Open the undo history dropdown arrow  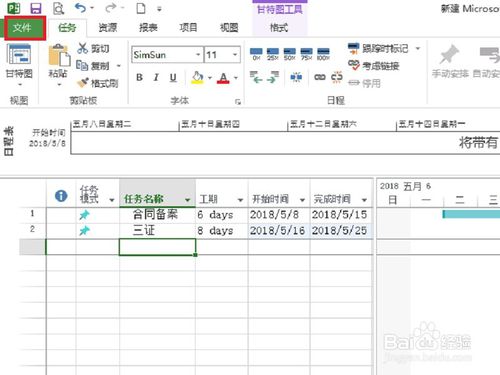[92, 8]
